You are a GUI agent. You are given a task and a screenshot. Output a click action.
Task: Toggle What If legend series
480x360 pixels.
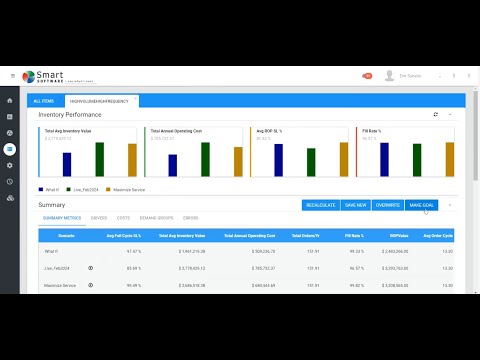point(49,190)
